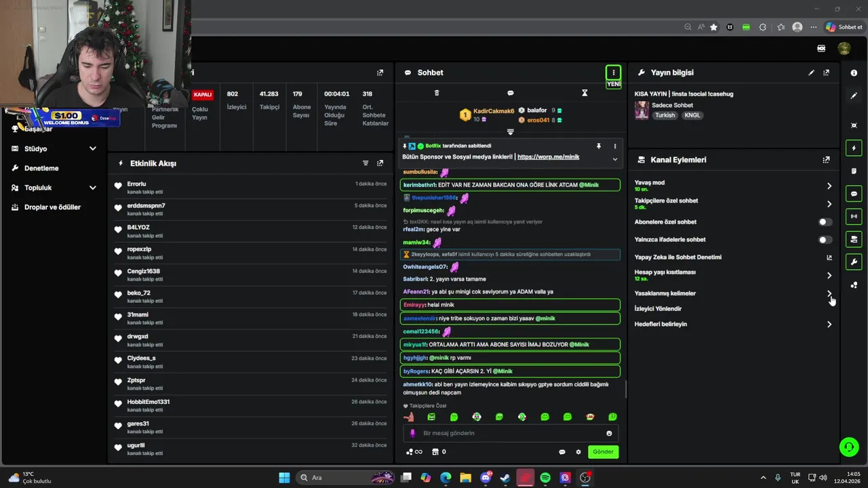Open the Etkinlik Akışı filter icon

366,163
